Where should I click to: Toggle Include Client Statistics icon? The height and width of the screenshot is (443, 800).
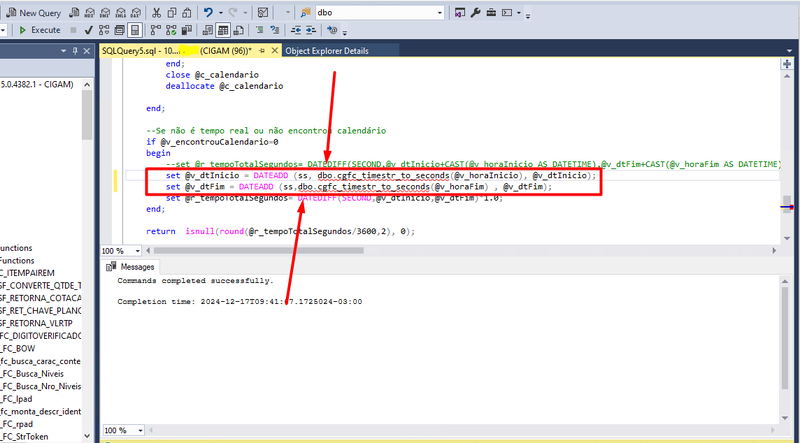[x=186, y=30]
